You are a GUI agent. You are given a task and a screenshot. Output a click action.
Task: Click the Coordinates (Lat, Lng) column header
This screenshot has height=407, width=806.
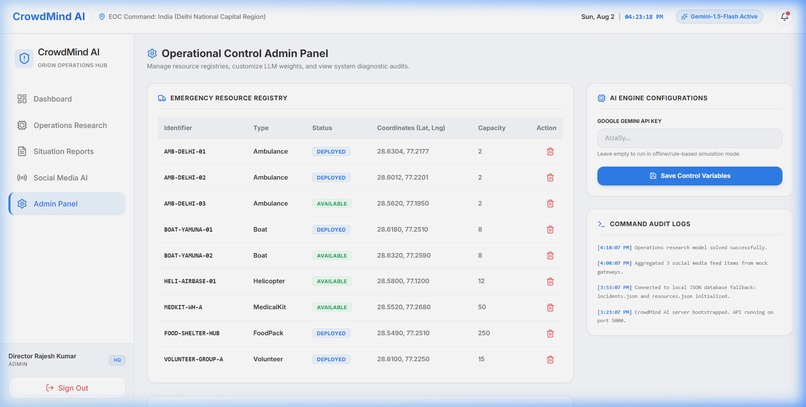click(411, 128)
